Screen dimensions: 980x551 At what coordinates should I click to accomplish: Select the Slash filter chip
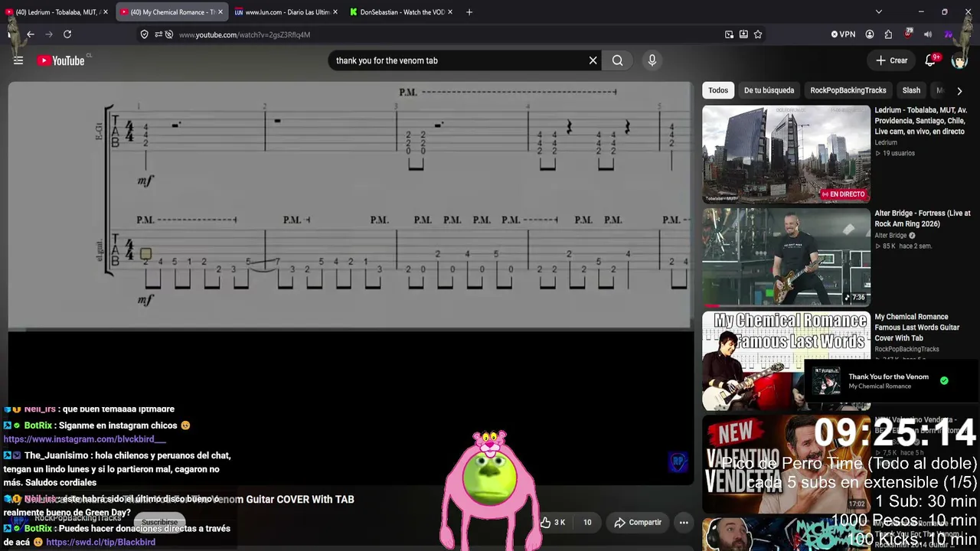(x=911, y=90)
